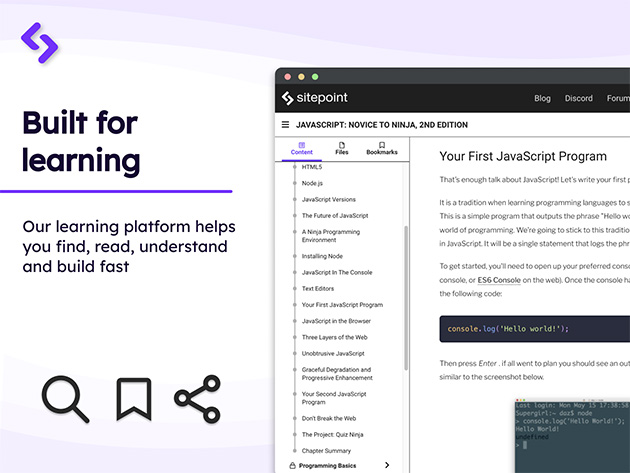Follow the ES6 Console hyperlink

(499, 280)
